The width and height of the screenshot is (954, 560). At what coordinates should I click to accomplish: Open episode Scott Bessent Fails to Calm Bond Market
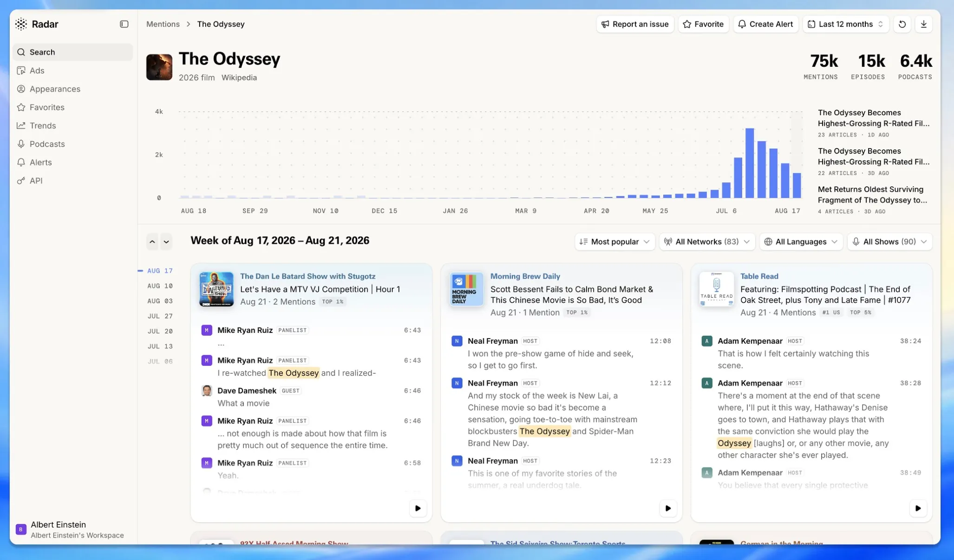tap(572, 295)
